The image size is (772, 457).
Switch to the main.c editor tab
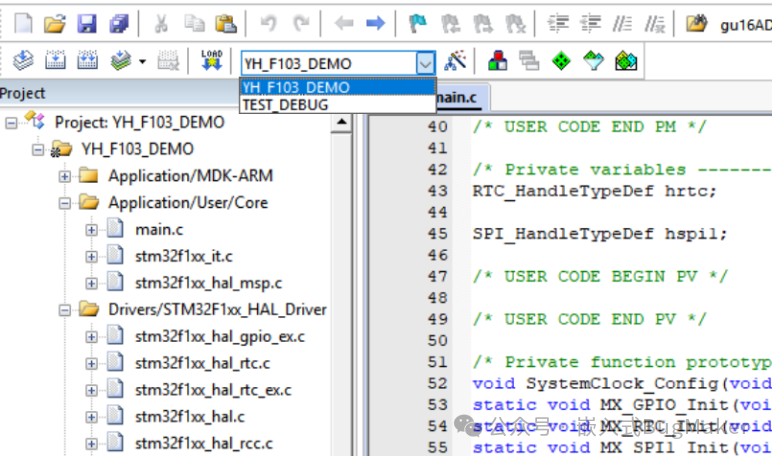coord(458,97)
